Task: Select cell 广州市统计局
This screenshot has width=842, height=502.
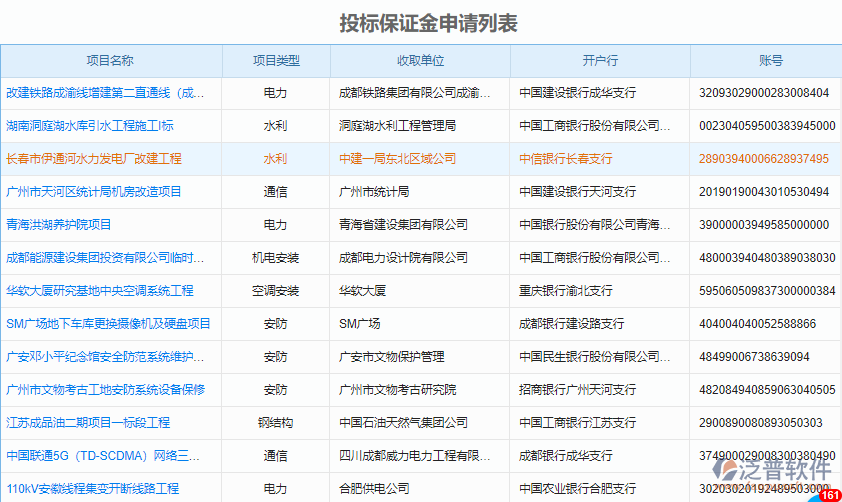Action: tap(374, 192)
